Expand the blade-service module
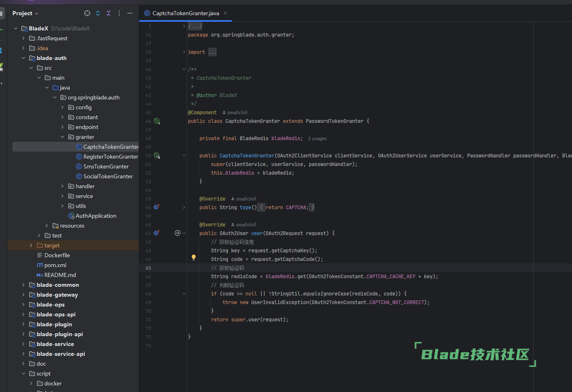 click(23, 344)
